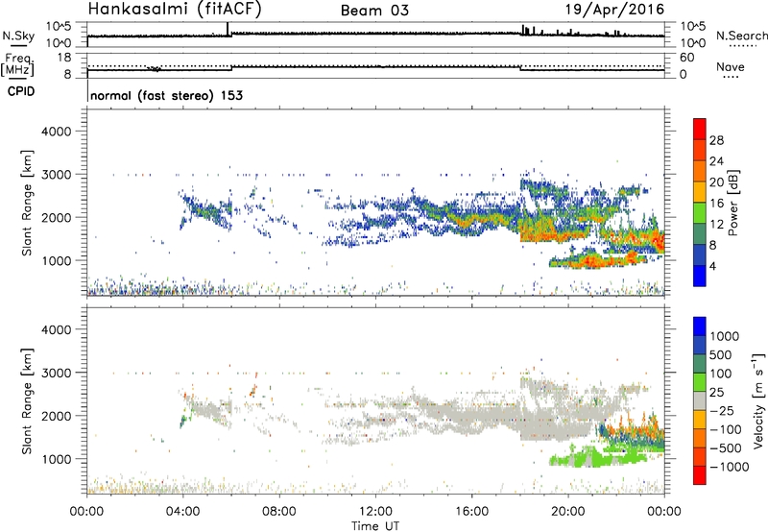Image resolution: width=768 pixels, height=532 pixels.
Task: Click the 'N.Search' legend label
Action: 742,36
